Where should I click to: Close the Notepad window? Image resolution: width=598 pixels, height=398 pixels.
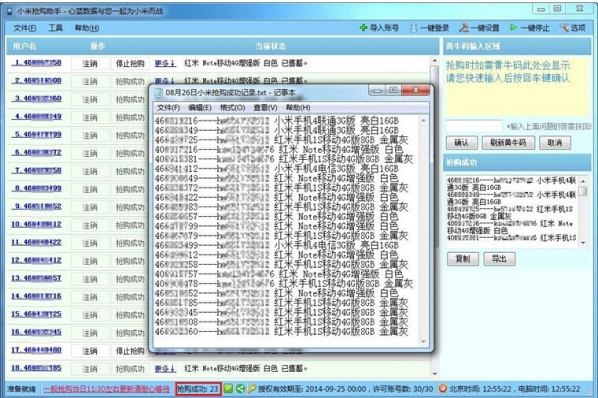(x=415, y=90)
